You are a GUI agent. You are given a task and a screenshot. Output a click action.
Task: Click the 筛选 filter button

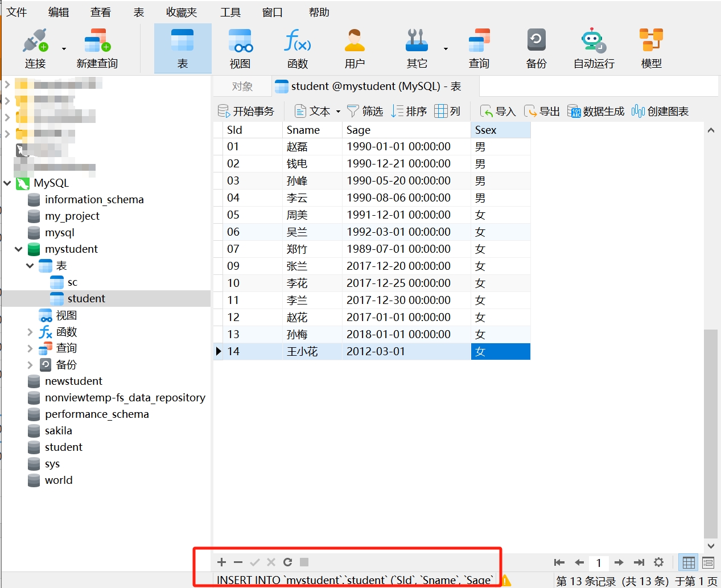tap(365, 112)
